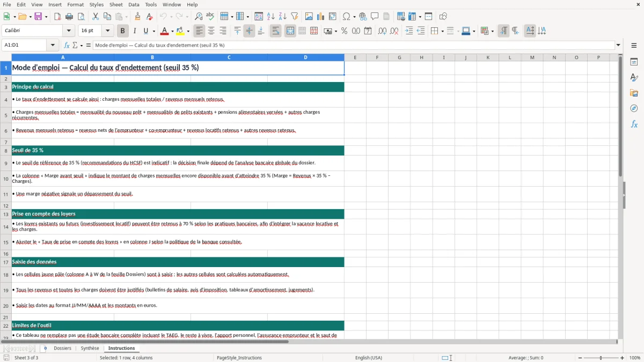
Task: Open the Background Color dropdown arrow
Action: (x=188, y=31)
